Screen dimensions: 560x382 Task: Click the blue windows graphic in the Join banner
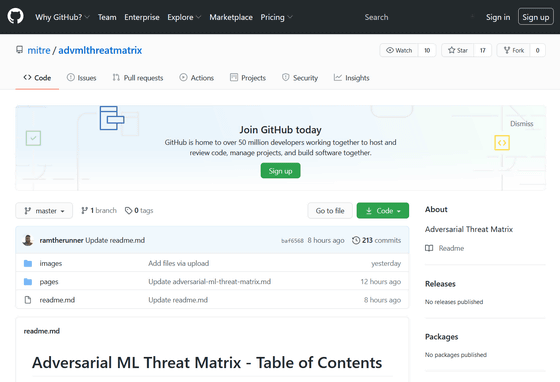click(112, 118)
